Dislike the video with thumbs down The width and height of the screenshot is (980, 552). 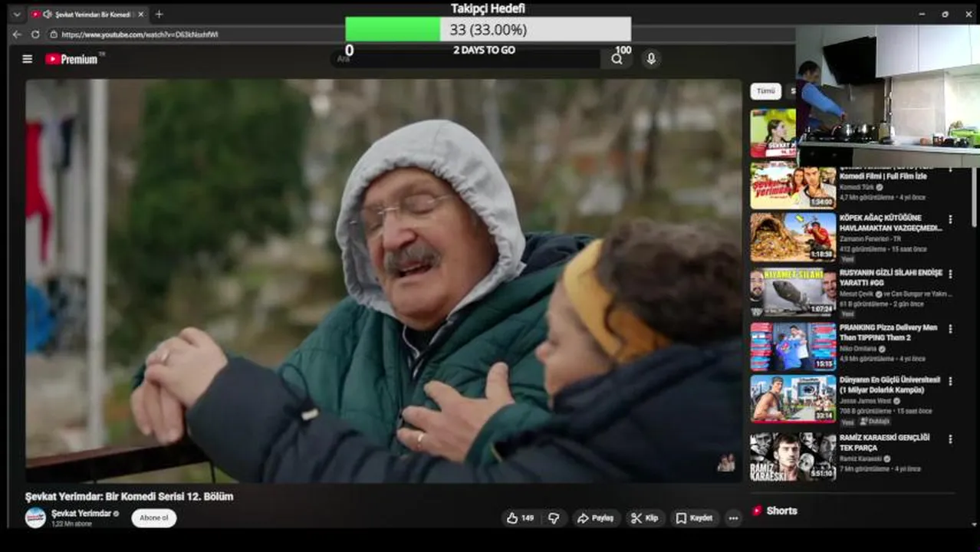(554, 518)
